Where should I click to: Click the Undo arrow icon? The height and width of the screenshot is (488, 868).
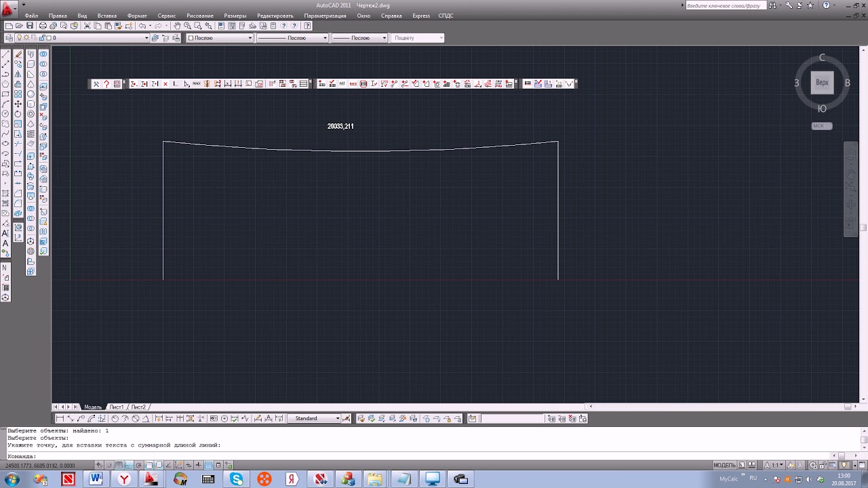(142, 26)
